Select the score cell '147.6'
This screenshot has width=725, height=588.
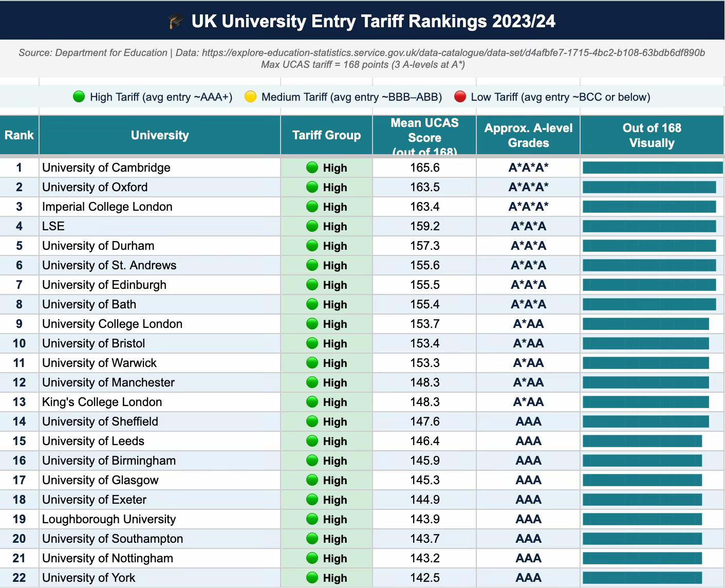424,421
